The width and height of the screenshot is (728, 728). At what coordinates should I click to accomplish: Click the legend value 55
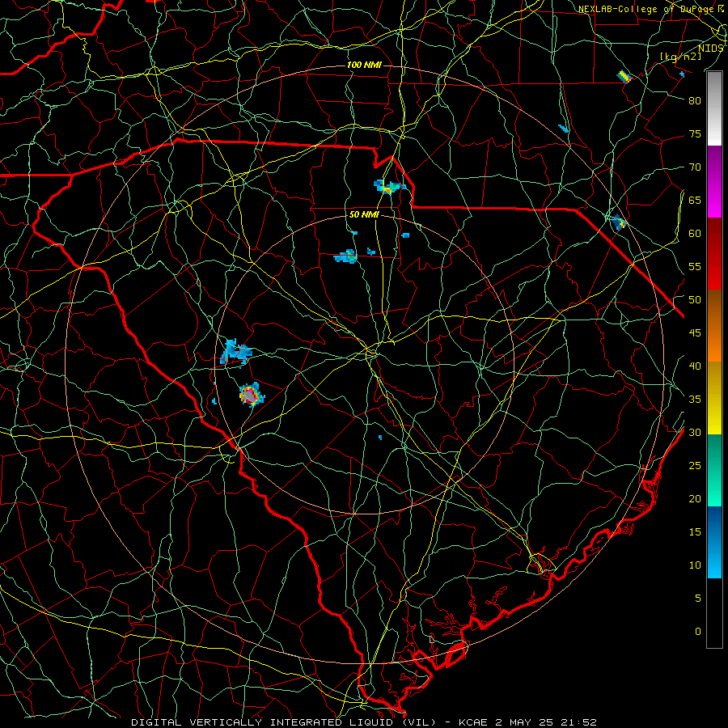[x=695, y=267]
